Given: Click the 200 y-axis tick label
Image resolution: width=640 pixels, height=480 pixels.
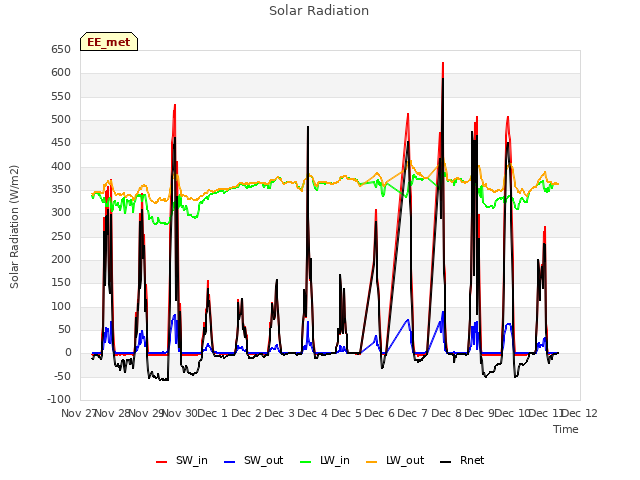Looking at the screenshot, I should tap(61, 260).
